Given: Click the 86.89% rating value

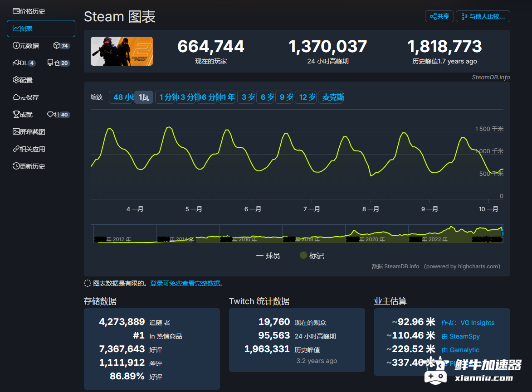Looking at the screenshot, I should (127, 376).
